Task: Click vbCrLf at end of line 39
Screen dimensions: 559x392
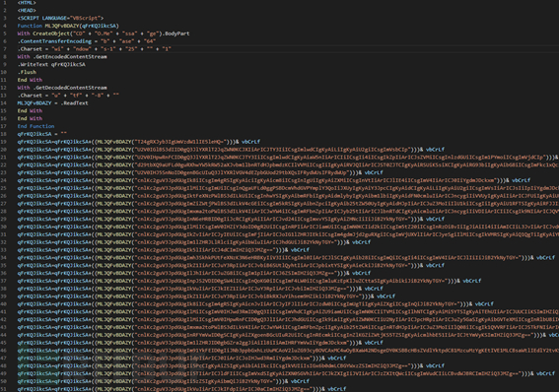Action: pos(386,296)
